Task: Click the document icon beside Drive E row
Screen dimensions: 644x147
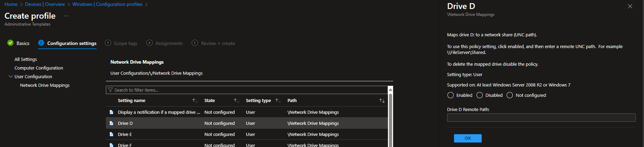Action: [111, 134]
